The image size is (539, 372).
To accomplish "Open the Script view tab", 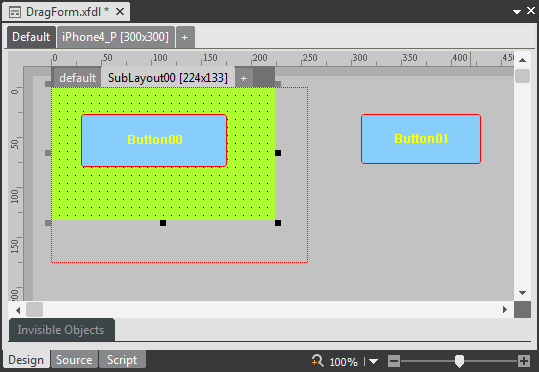I will (122, 360).
